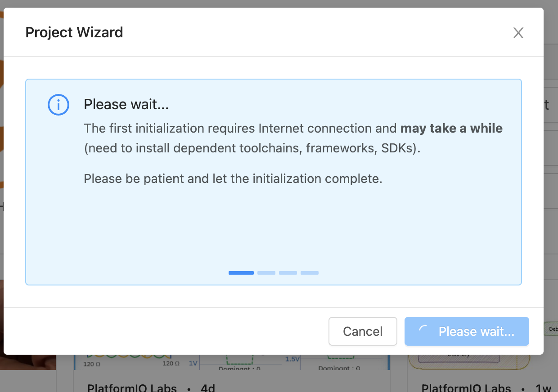Click the library diagram thumbnail below dialog
The image size is (558, 392).
pos(469,362)
